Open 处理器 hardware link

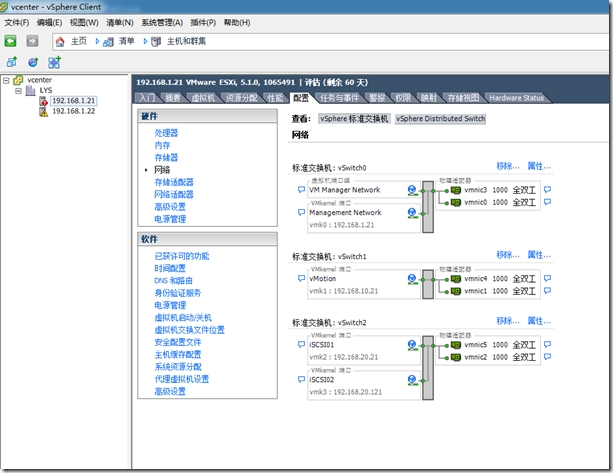(x=166, y=133)
